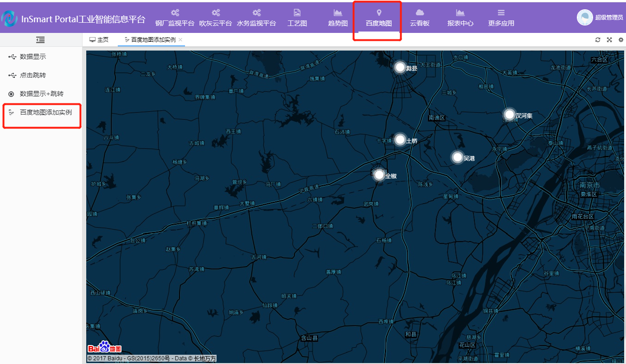Click the hamburger icon above 更多应用

[x=501, y=13]
